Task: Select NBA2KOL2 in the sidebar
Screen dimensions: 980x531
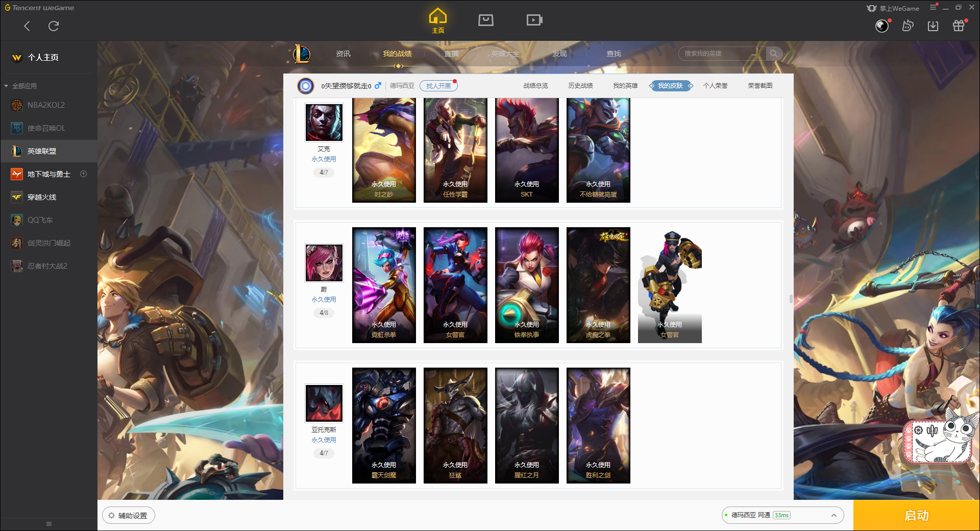Action: point(48,105)
